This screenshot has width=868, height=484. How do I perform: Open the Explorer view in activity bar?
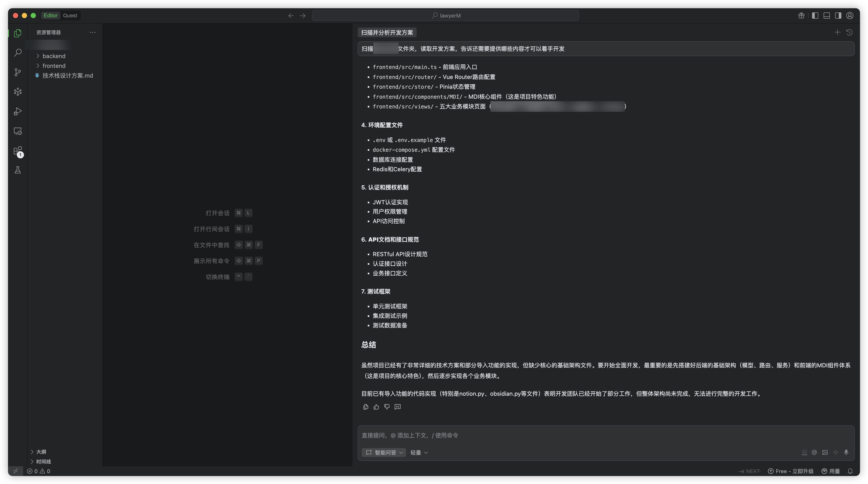pyautogui.click(x=18, y=33)
